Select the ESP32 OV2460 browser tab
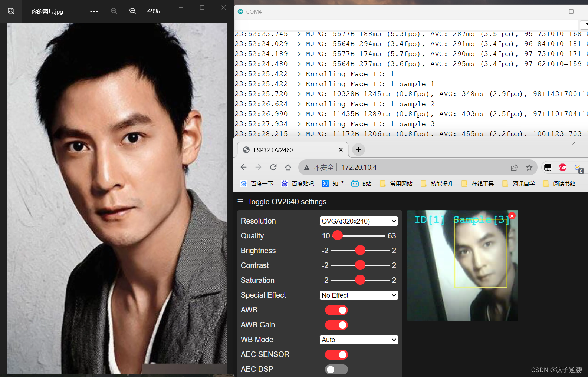The width and height of the screenshot is (588, 377). [292, 150]
